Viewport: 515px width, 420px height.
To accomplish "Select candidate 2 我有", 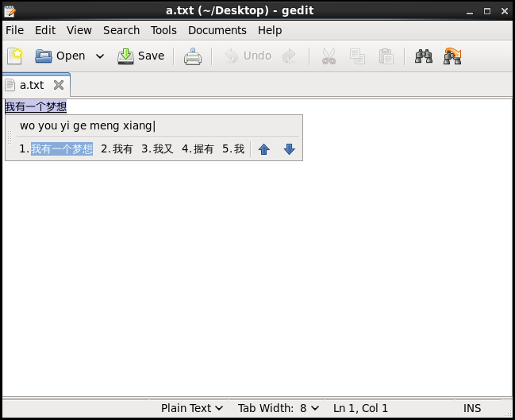I will pos(117,149).
